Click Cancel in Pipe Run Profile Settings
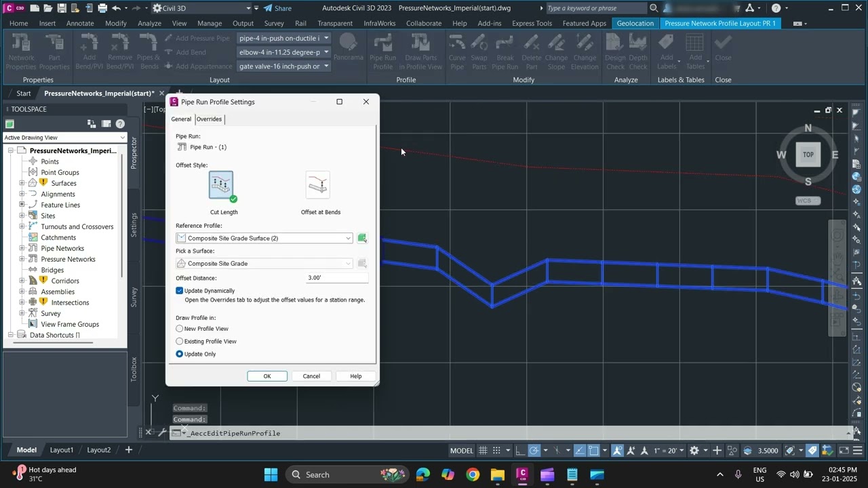 pyautogui.click(x=311, y=376)
